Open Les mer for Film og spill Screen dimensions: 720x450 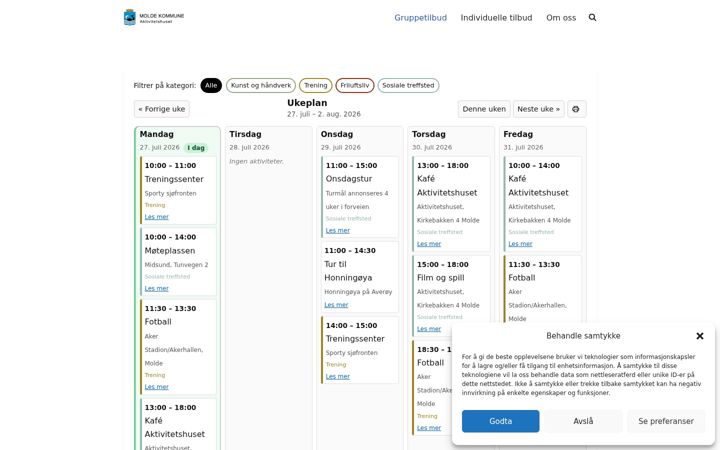coord(429,329)
